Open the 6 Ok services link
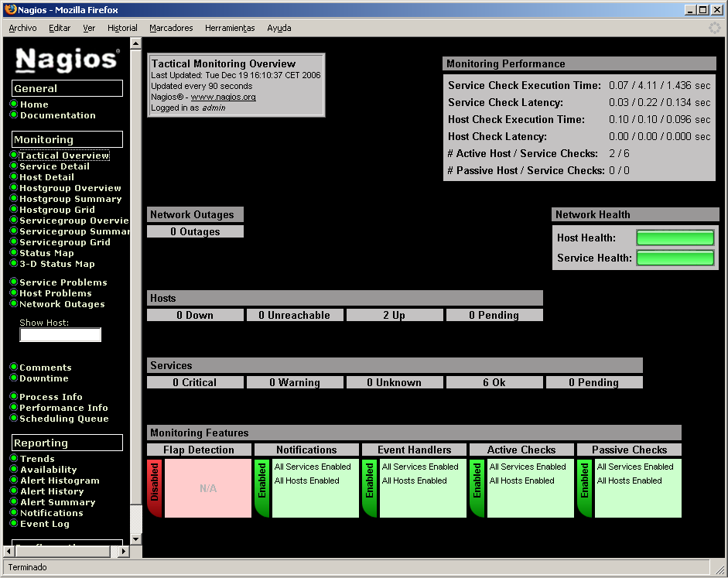This screenshot has width=728, height=578. [x=494, y=382]
